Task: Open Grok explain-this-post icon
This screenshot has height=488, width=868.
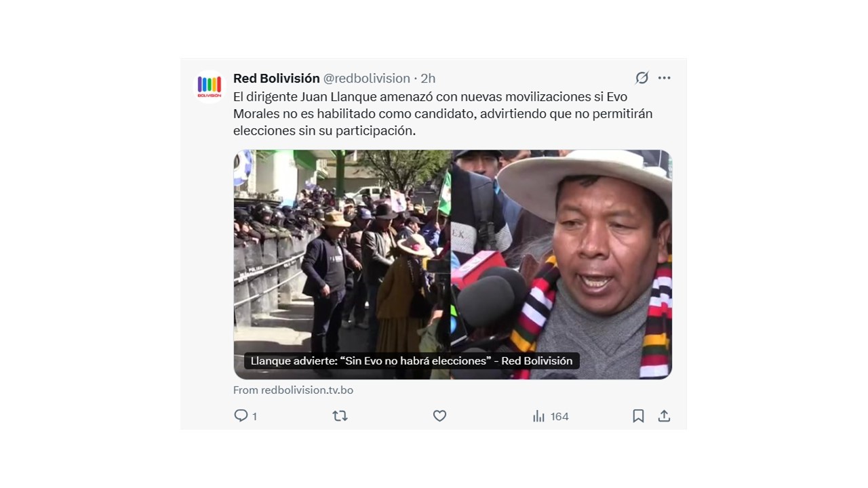Action: click(642, 78)
